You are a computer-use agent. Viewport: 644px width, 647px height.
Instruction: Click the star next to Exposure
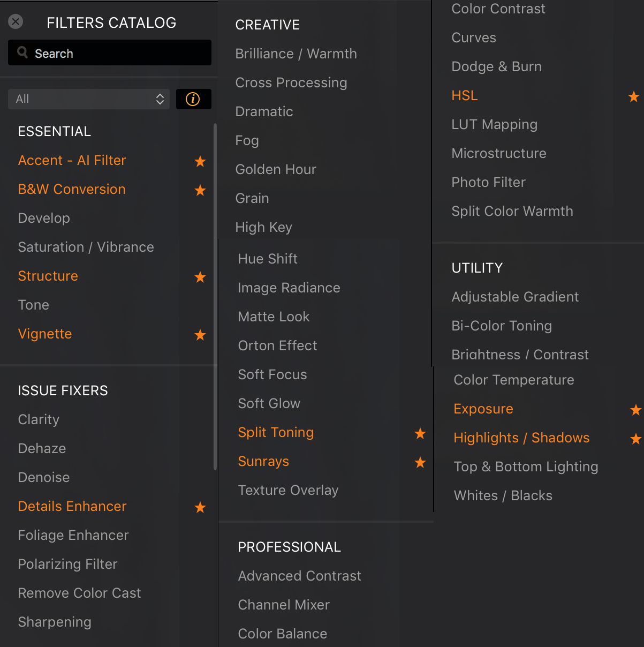(635, 410)
